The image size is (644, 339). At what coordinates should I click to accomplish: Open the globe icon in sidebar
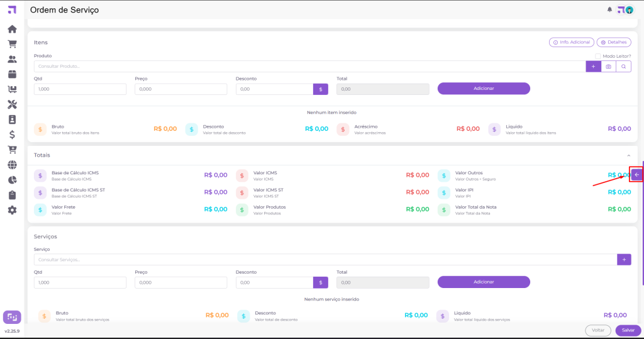(12, 165)
